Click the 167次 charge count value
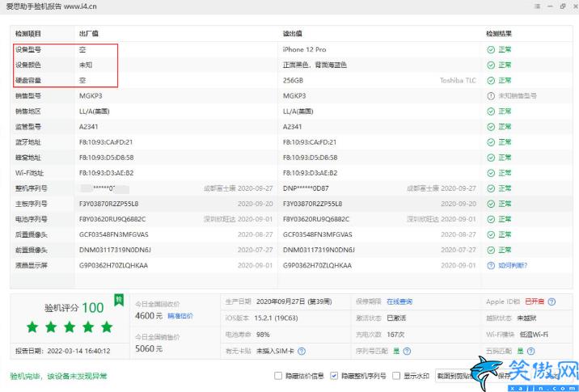This screenshot has width=579, height=392. [395, 335]
